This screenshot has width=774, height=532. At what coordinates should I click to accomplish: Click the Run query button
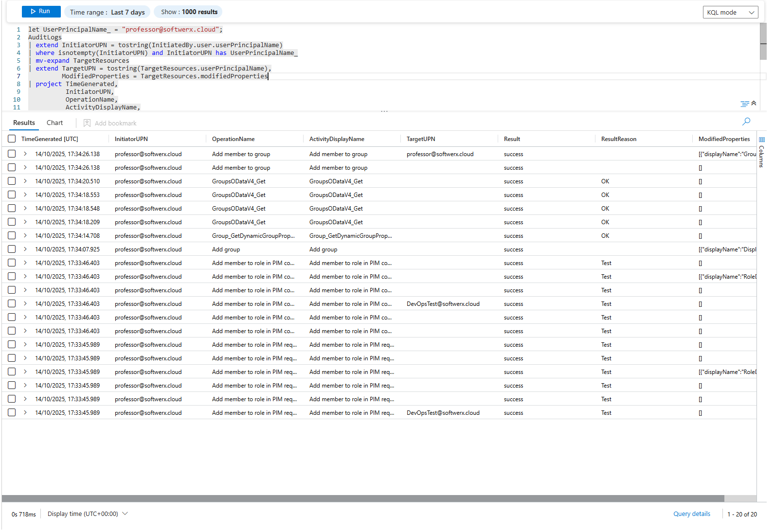pos(41,12)
